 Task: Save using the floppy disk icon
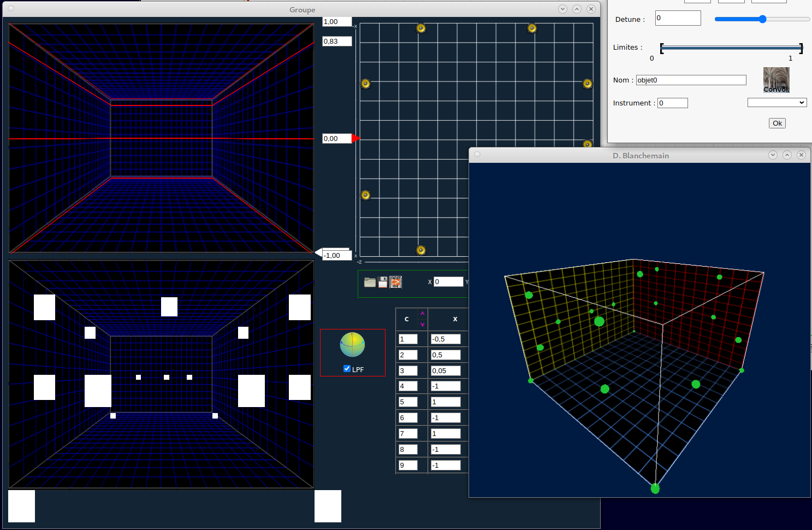coord(383,282)
